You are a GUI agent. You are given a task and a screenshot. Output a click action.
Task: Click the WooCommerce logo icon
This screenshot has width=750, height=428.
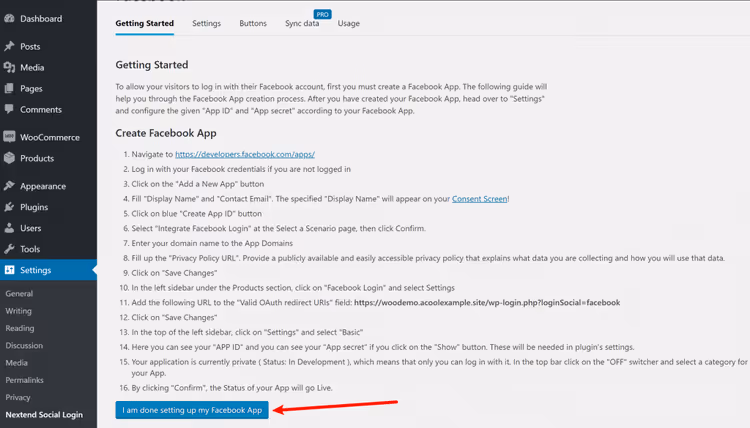(9, 137)
